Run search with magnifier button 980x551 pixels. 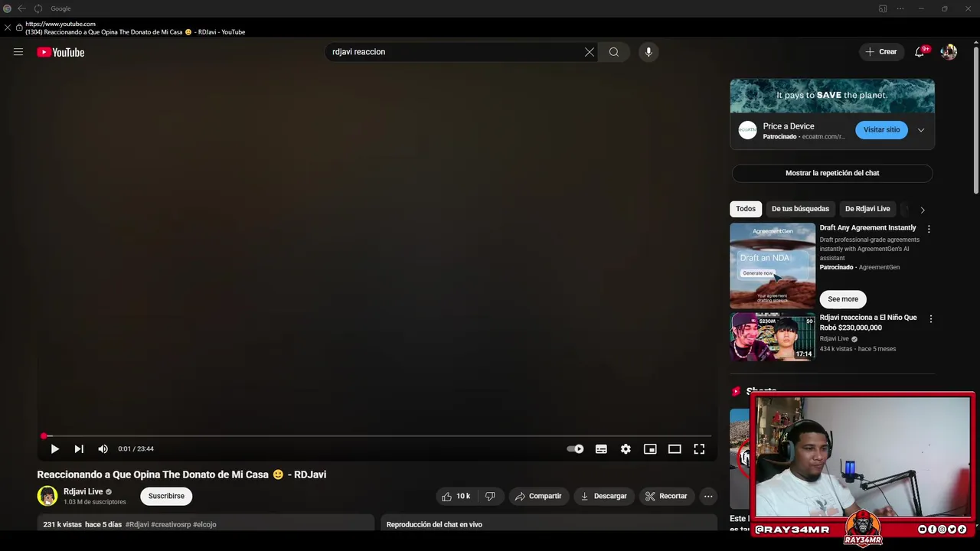tap(614, 52)
